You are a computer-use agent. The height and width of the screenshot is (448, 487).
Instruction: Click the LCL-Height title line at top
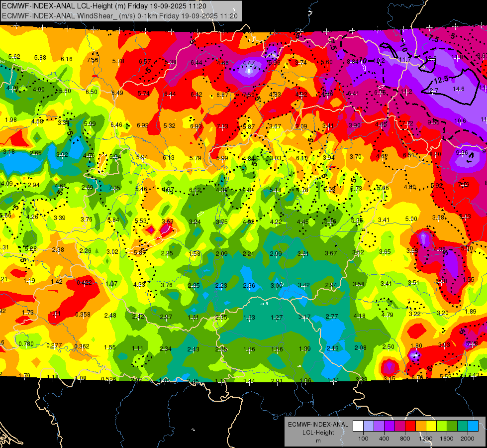click(104, 6)
